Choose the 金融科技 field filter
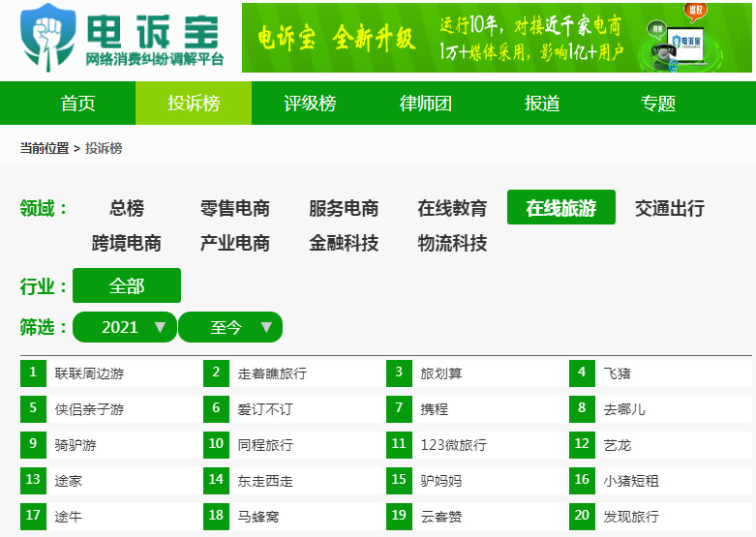 tap(344, 243)
